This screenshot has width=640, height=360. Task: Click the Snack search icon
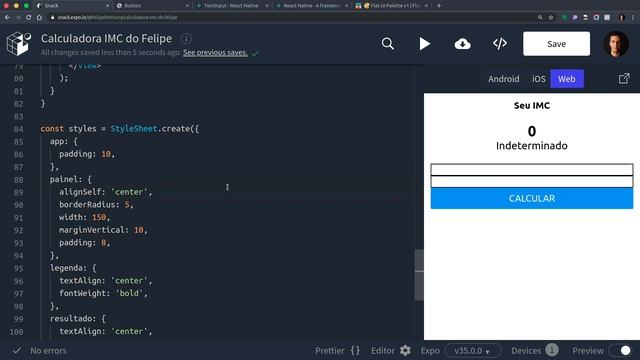tap(388, 44)
